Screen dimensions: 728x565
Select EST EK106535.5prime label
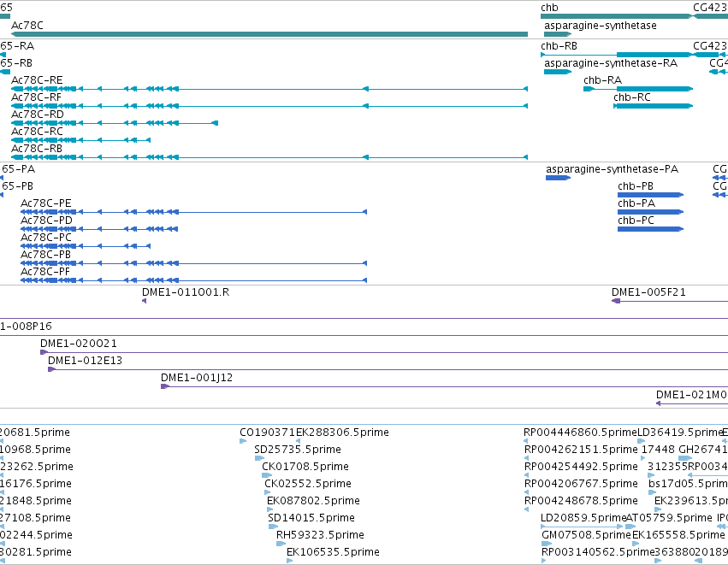click(333, 552)
